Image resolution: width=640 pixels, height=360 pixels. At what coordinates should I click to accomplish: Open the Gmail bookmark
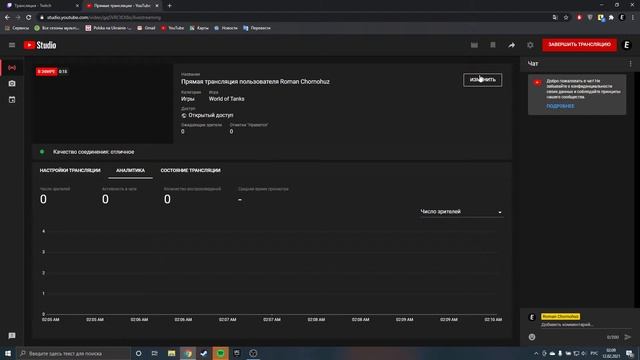(146, 28)
